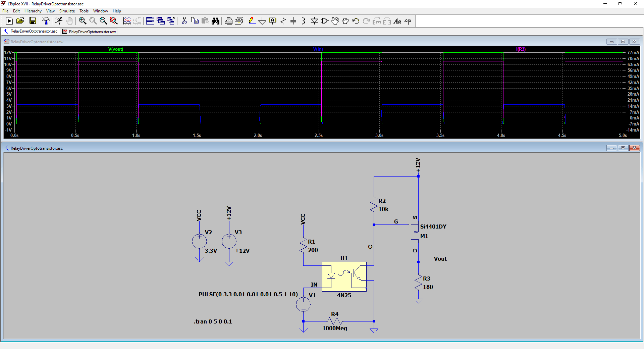644x349 pixels.
Task: Click the 4N25 optocoupler symbol
Action: point(344,277)
